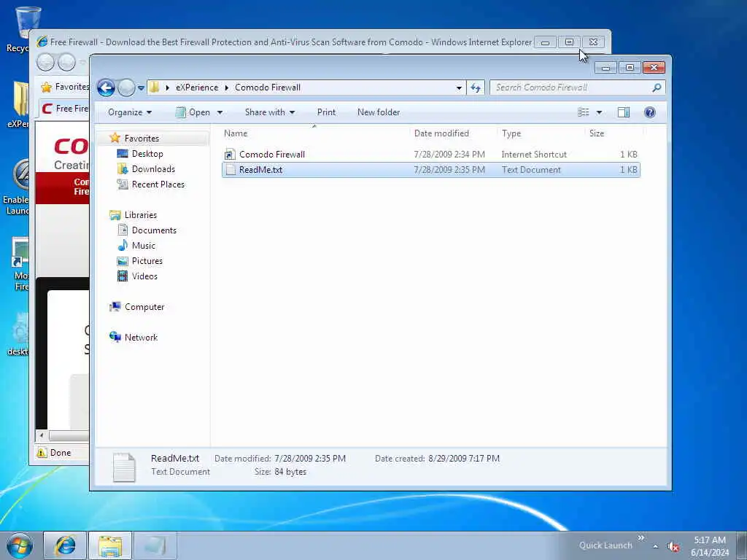
Task: Open Desktop in navigation pane
Action: (x=147, y=154)
